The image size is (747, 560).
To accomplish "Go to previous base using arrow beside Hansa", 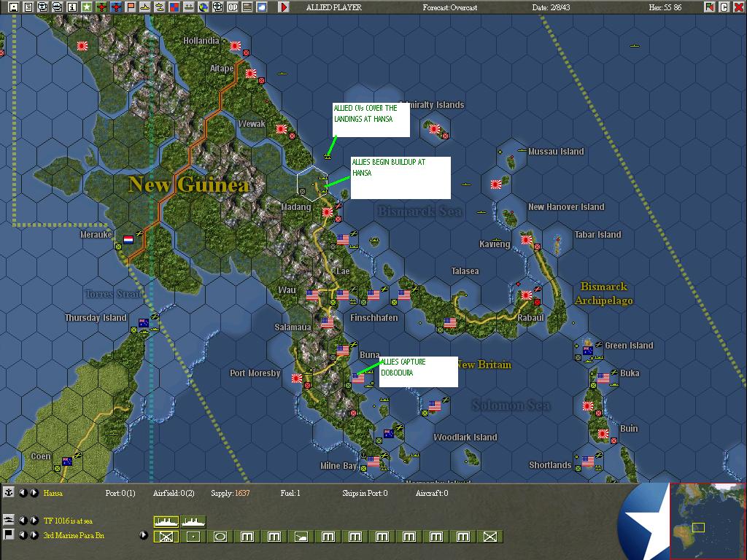I will [23, 493].
